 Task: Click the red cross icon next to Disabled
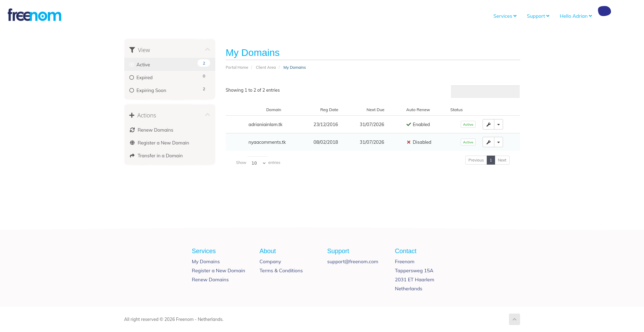click(409, 142)
